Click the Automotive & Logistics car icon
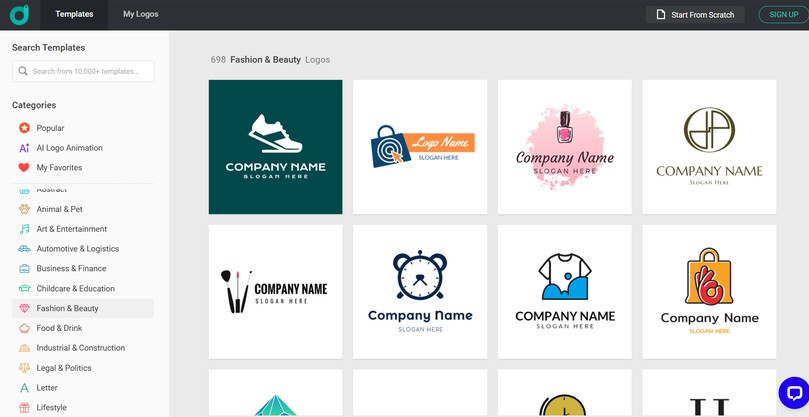809x417 pixels. point(24,249)
